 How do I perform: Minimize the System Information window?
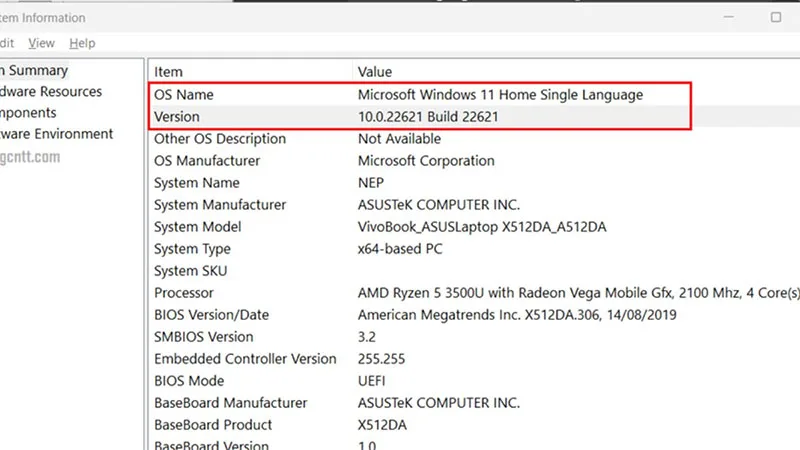click(x=729, y=17)
